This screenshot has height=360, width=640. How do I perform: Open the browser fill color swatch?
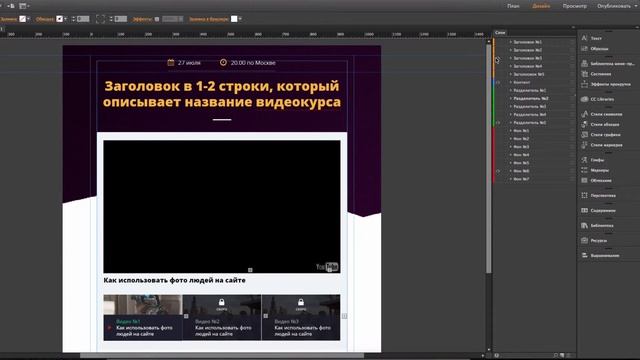[234, 19]
